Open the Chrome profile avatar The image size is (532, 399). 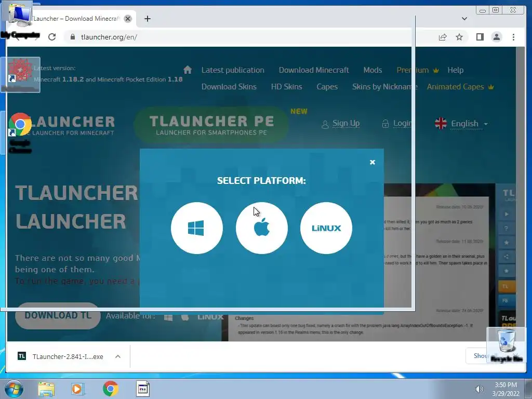click(x=496, y=37)
